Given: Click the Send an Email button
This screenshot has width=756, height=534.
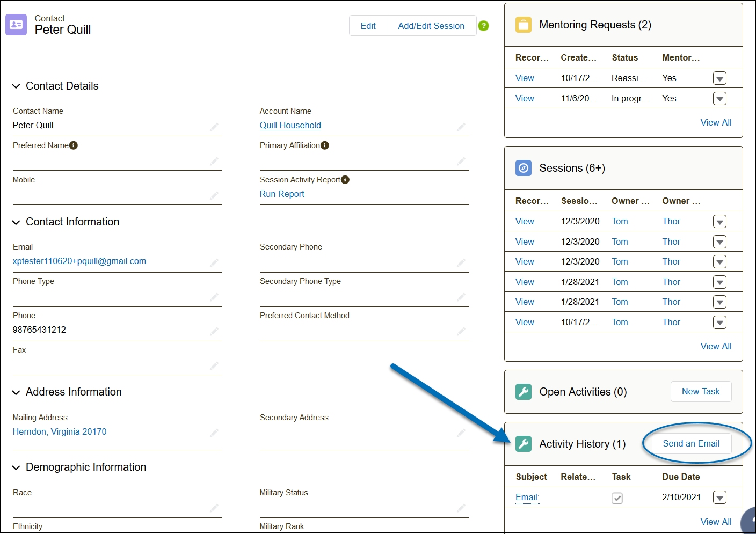Looking at the screenshot, I should pos(690,443).
